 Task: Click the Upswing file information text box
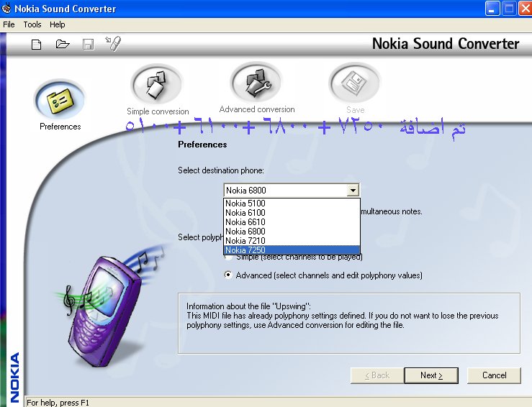[x=348, y=324]
